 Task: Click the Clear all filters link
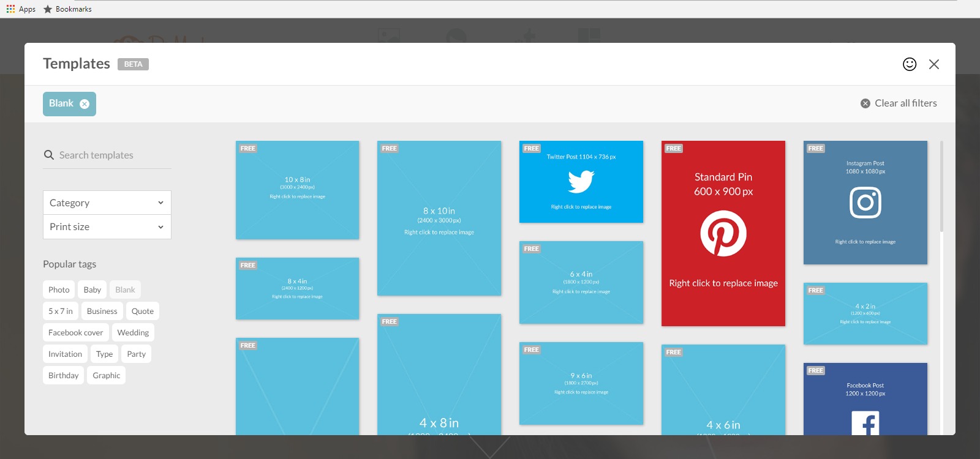click(899, 103)
